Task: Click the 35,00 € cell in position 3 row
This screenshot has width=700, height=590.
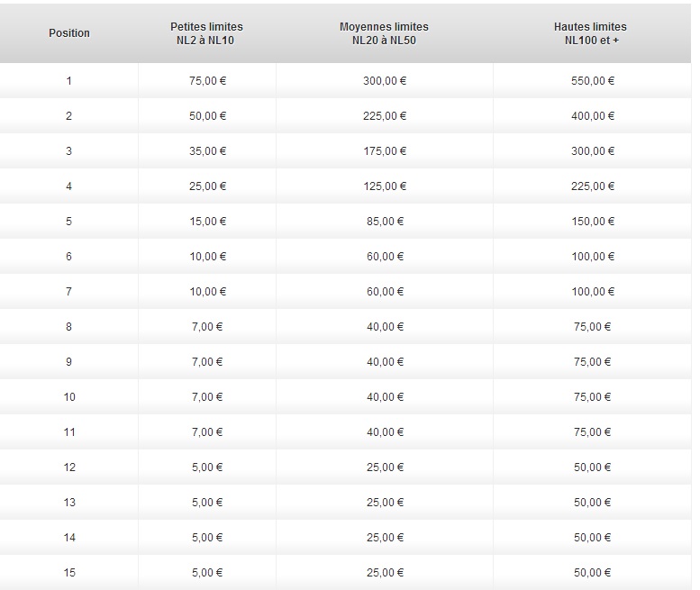Action: point(207,151)
